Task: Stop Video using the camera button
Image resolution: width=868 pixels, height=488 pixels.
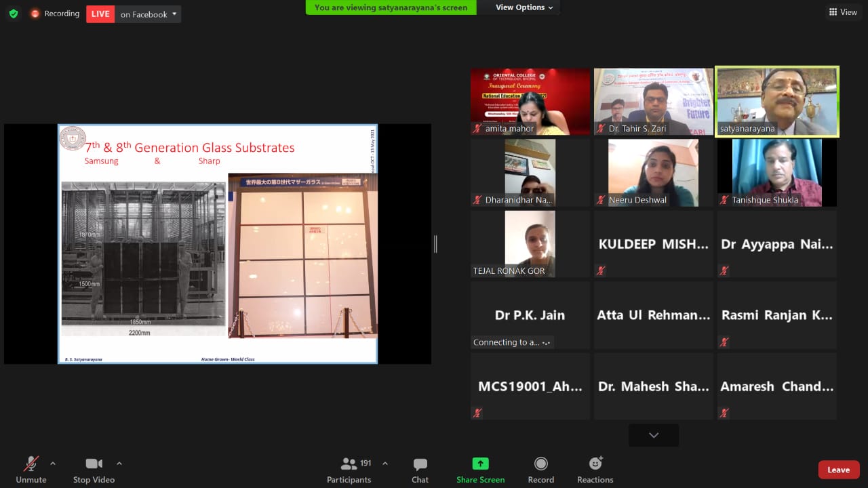Action: pyautogui.click(x=94, y=470)
